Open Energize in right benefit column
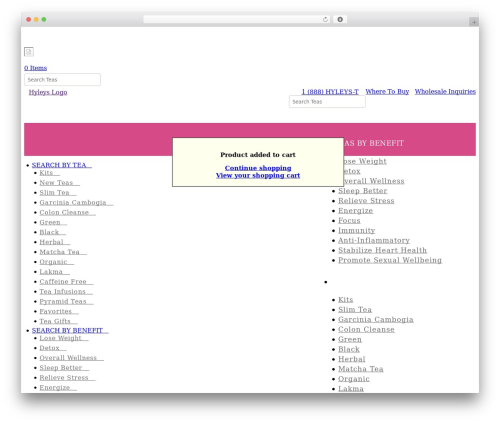This screenshot has width=500, height=423. (x=356, y=211)
